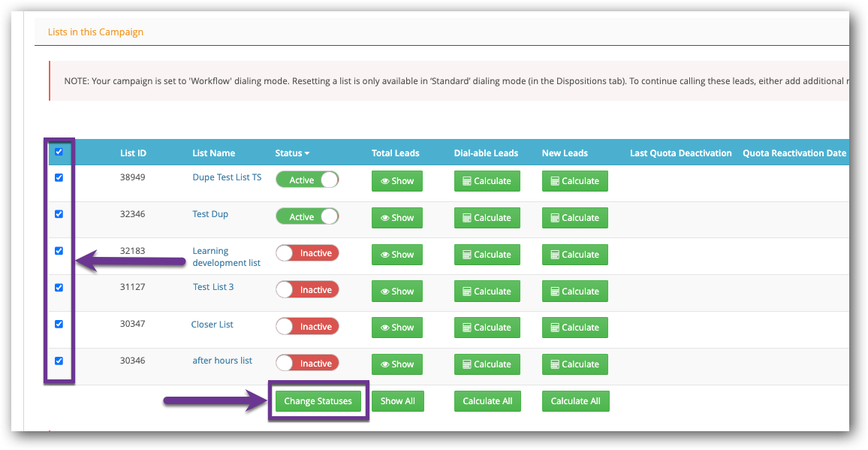Calculate dial-able leads for list 38949
The height and width of the screenshot is (450, 868).
487,181
